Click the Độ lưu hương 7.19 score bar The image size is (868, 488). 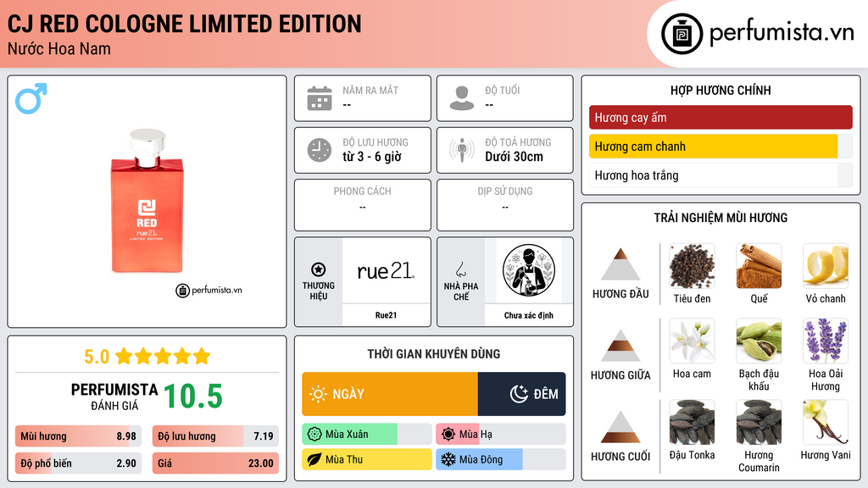point(215,436)
